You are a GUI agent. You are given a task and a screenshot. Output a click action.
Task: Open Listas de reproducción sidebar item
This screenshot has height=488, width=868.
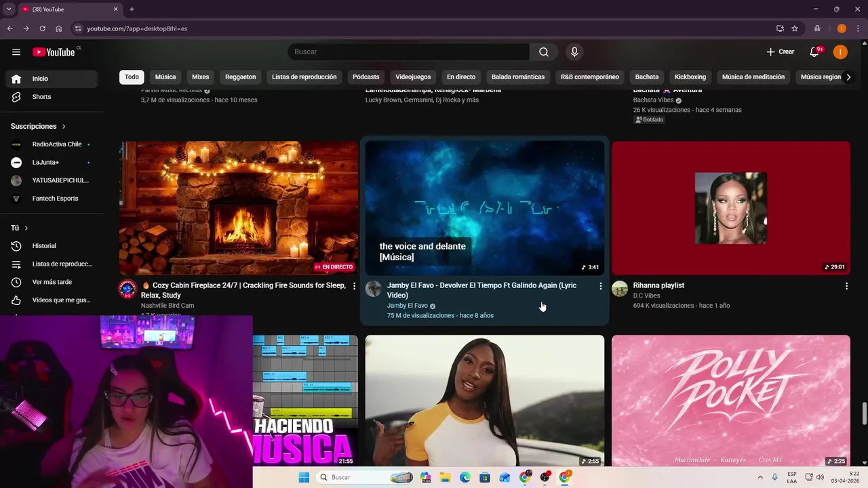tap(52, 264)
